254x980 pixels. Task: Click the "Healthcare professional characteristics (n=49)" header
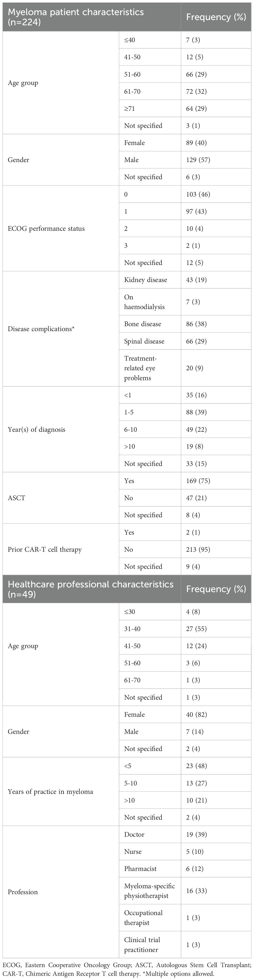point(90,589)
